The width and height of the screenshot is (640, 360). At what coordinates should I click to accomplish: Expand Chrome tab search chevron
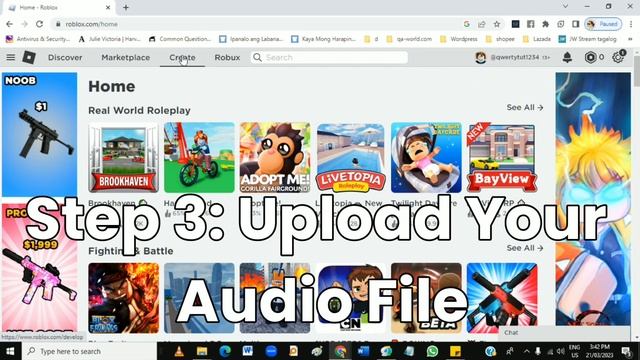click(x=565, y=6)
